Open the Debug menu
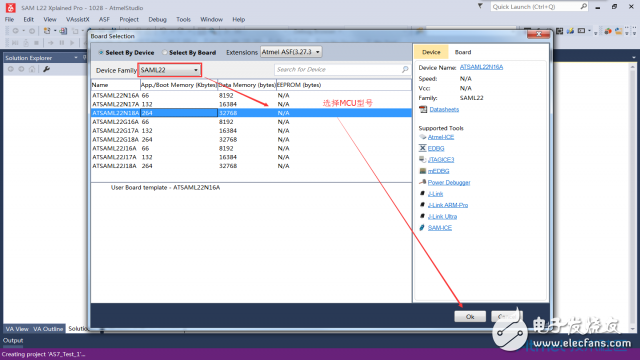 tap(157, 19)
